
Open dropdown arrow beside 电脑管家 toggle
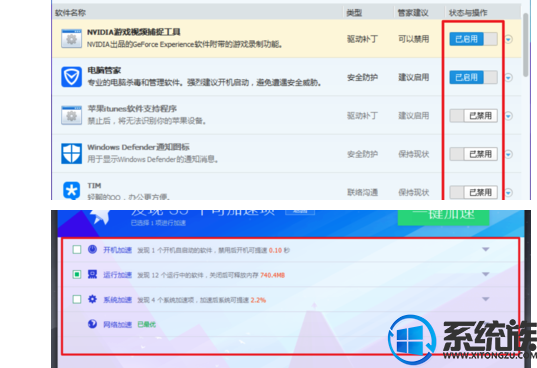(509, 78)
